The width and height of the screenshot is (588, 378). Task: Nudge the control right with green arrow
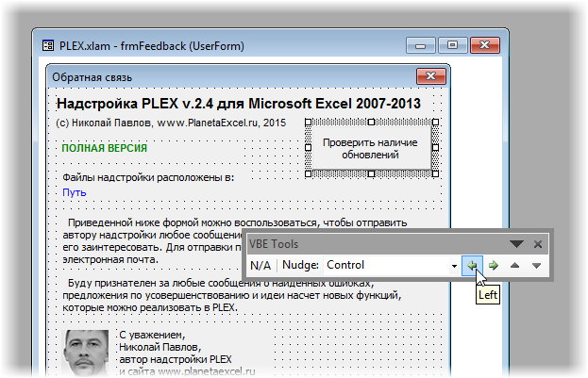click(x=493, y=265)
